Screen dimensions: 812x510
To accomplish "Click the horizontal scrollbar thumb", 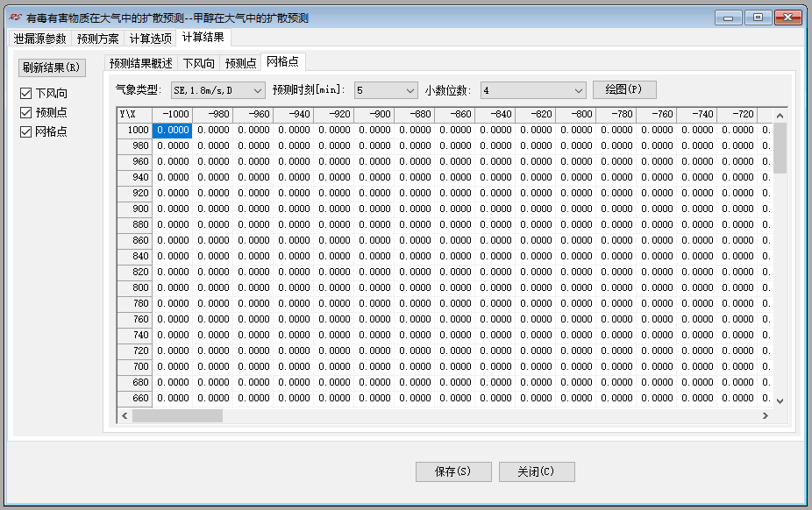I will (x=178, y=416).
